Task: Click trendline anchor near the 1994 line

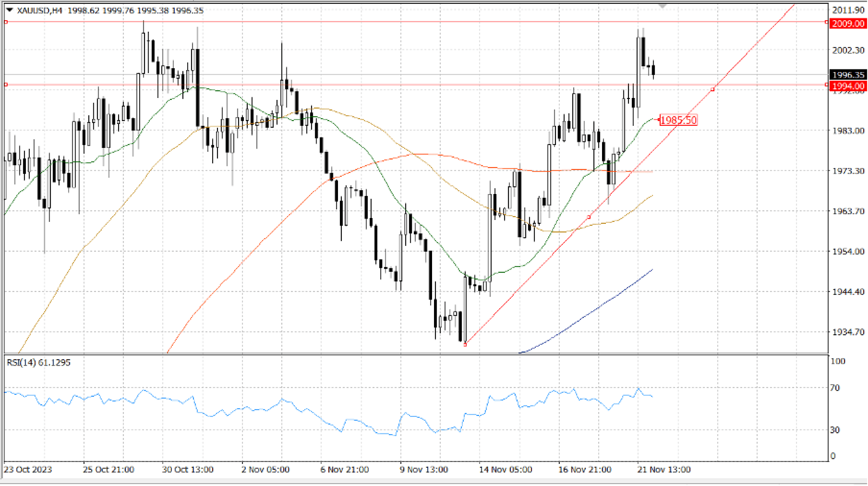Action: [712, 89]
